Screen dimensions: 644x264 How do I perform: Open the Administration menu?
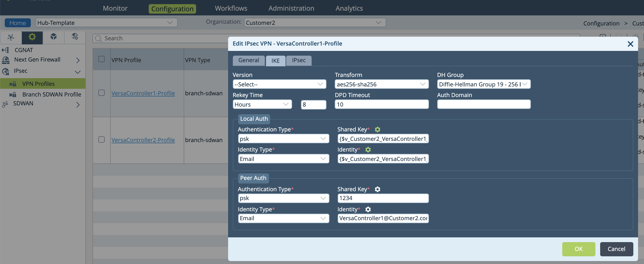tap(291, 8)
